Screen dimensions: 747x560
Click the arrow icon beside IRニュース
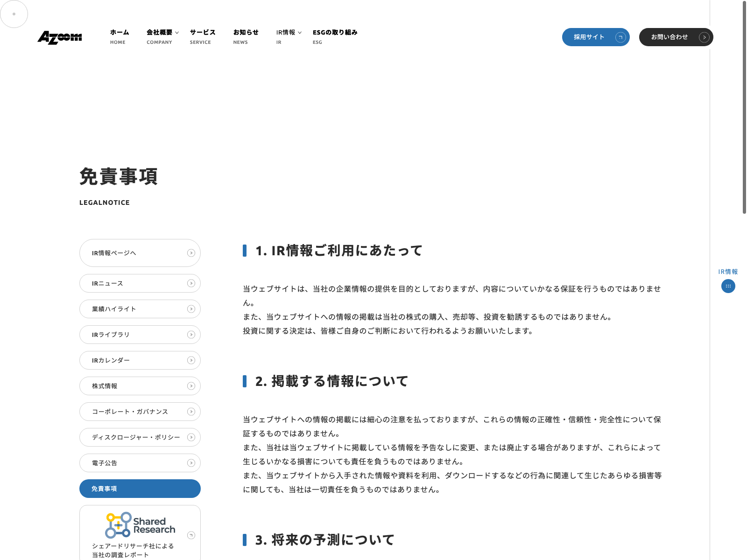pyautogui.click(x=191, y=283)
